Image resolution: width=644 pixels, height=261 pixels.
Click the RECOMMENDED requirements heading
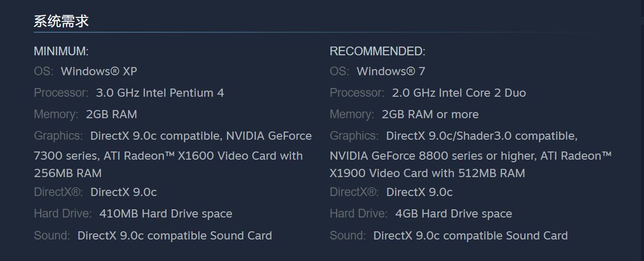(377, 51)
